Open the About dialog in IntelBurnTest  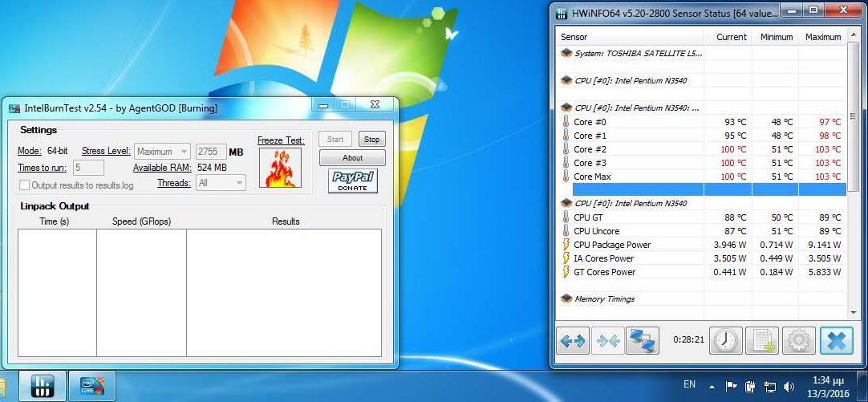[352, 158]
